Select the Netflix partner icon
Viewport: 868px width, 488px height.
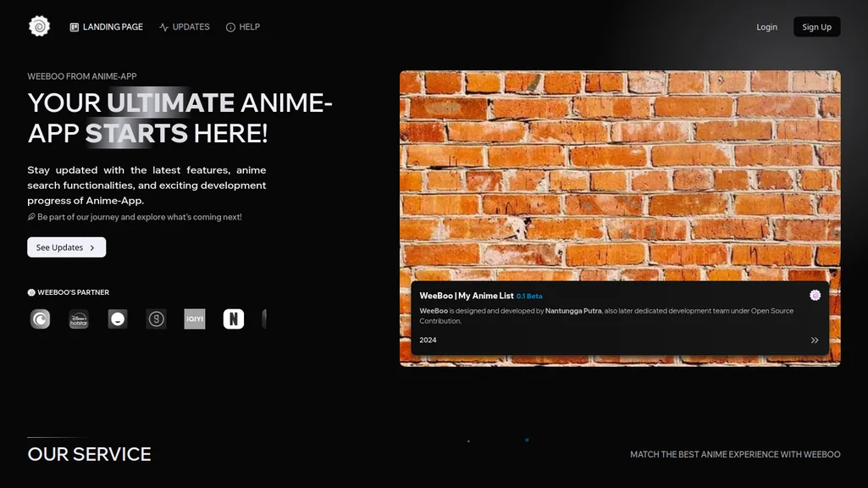tap(233, 319)
